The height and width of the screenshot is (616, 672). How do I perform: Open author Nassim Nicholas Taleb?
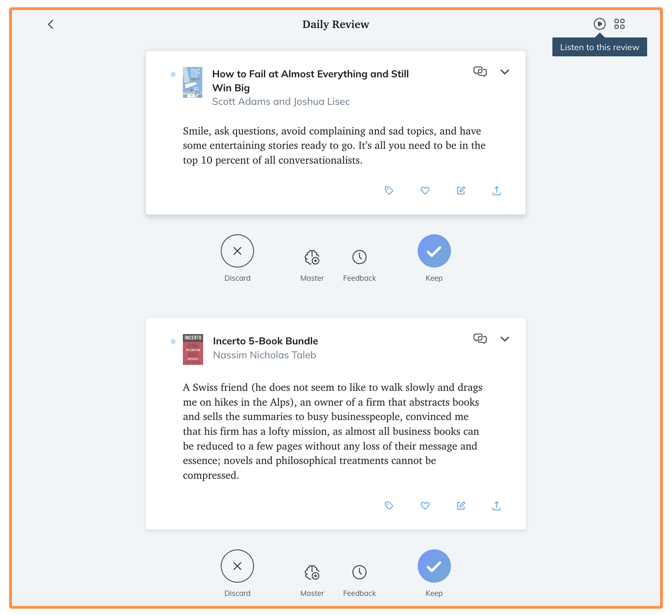[x=264, y=355]
